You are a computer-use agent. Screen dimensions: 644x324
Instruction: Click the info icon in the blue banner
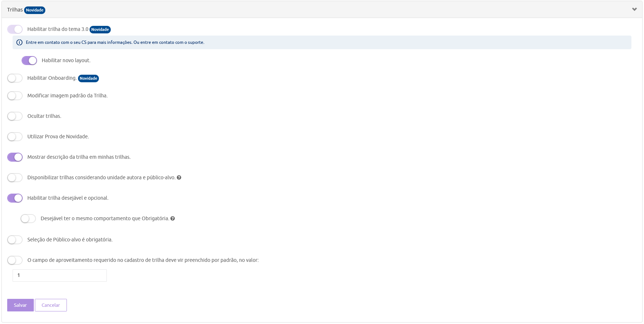19,42
